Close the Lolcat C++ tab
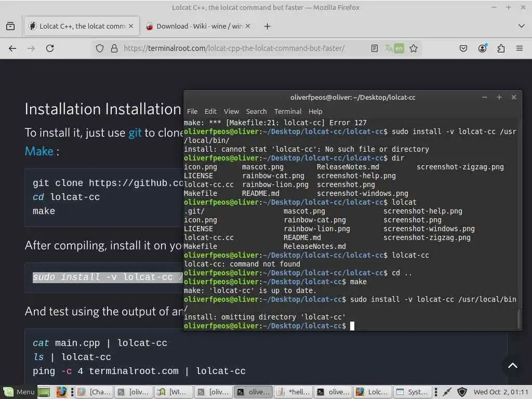 click(x=130, y=26)
